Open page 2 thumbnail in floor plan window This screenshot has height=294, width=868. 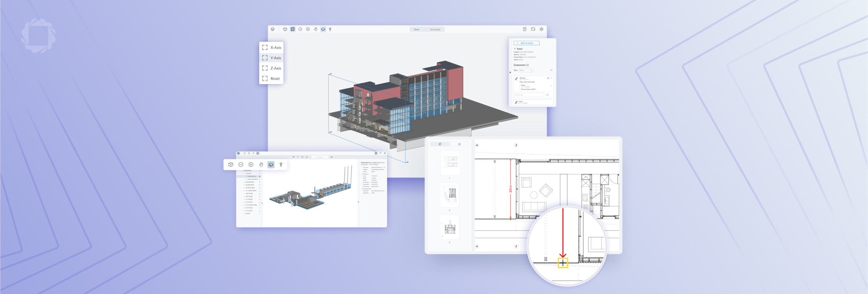point(450,195)
